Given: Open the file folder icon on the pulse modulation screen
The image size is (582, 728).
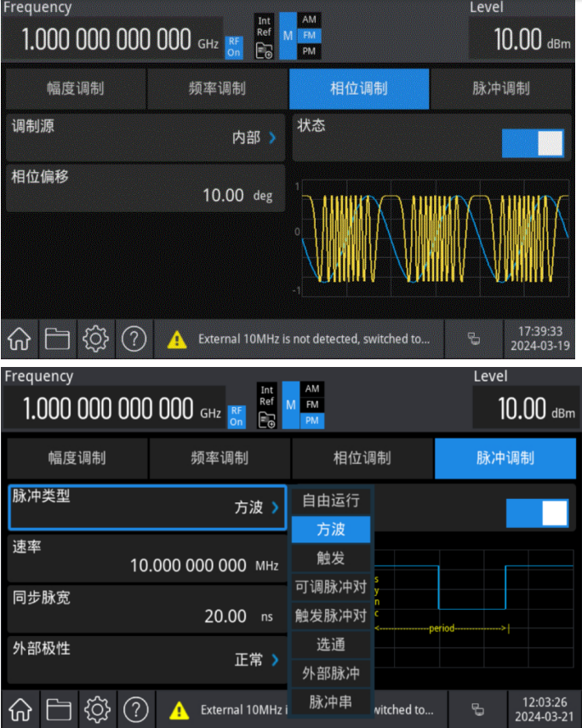Looking at the screenshot, I should pos(58,708).
